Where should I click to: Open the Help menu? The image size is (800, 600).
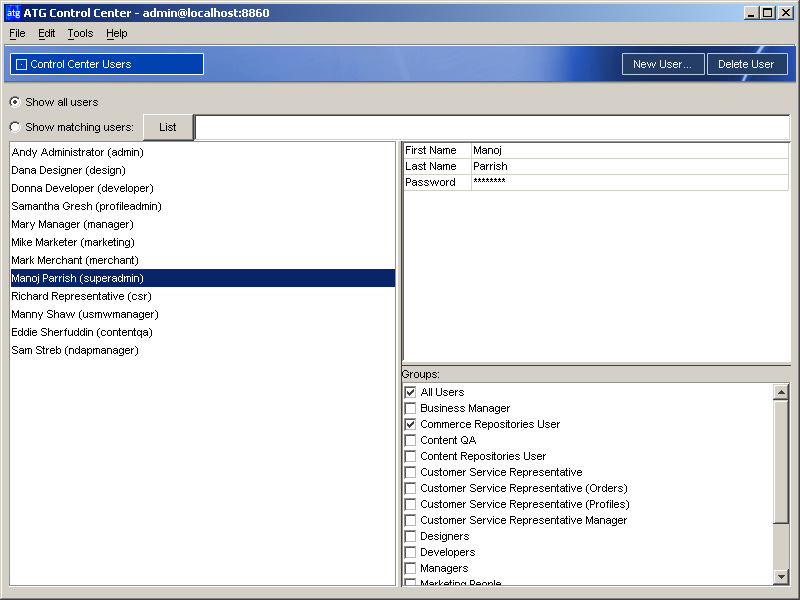[117, 34]
